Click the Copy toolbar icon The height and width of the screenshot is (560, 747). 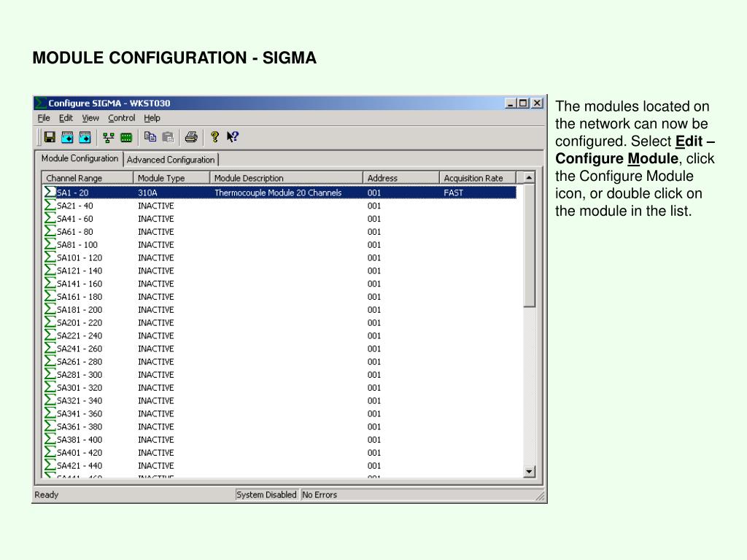point(150,137)
